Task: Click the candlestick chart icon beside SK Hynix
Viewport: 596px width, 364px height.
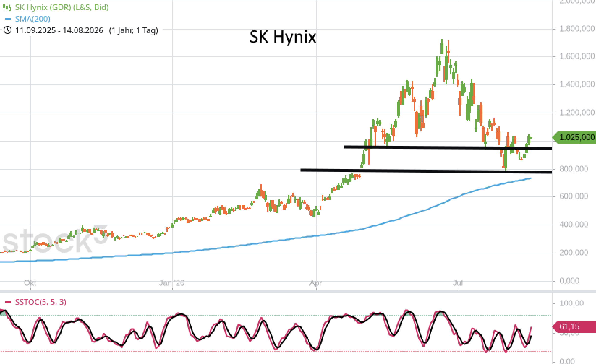Action: click(7, 7)
